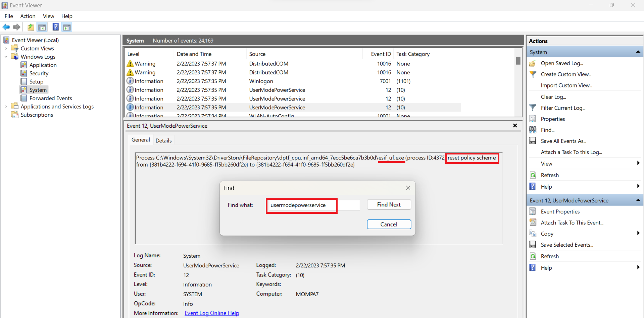The width and height of the screenshot is (644, 318).
Task: Collapse the Event 12 actions section
Action: click(x=638, y=200)
